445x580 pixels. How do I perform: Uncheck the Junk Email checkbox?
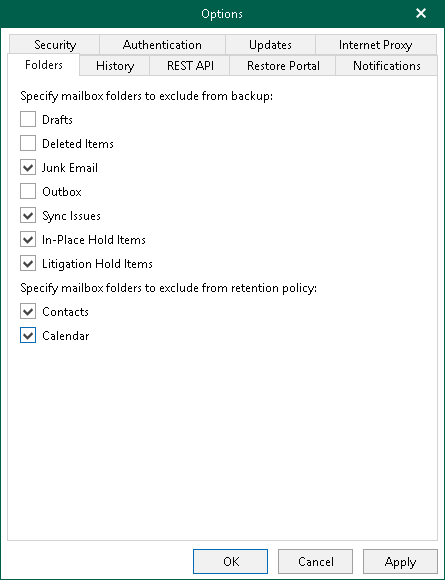tap(28, 168)
